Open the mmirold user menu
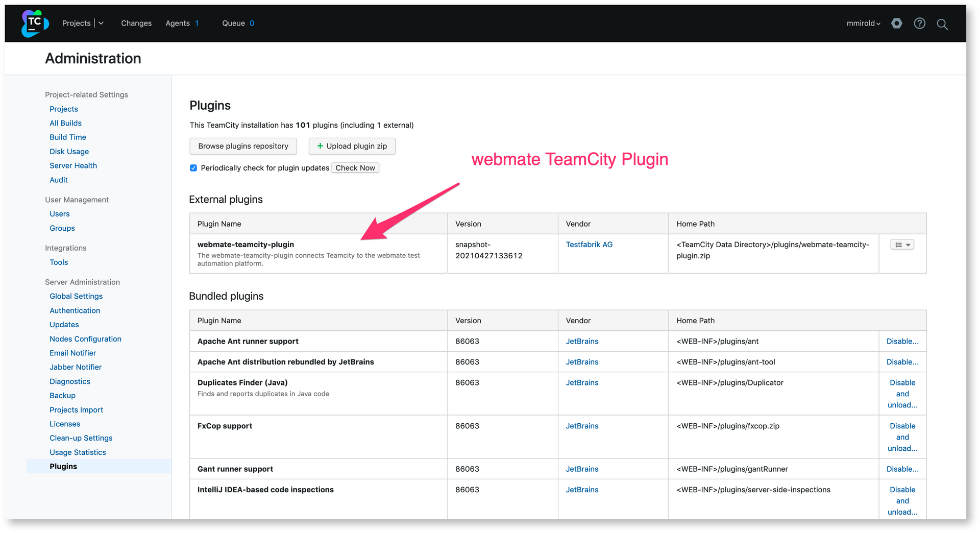Screen dimensions: 980x533 tap(864, 23)
